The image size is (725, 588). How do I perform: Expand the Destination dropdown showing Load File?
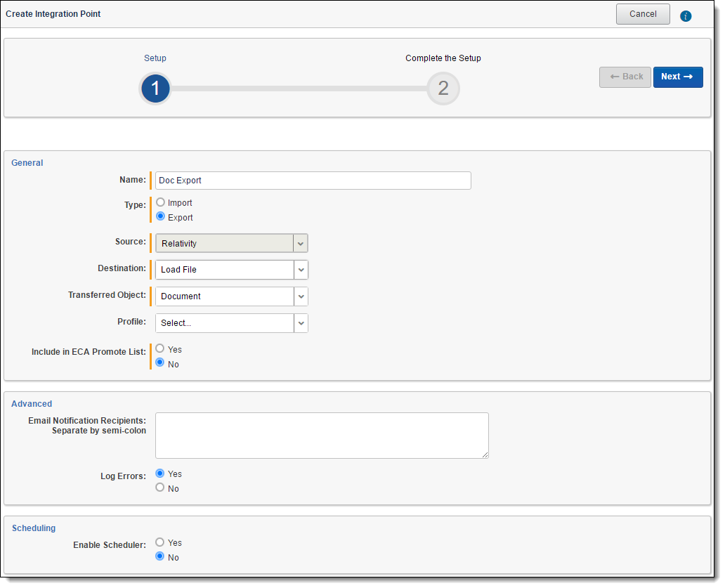231,270
